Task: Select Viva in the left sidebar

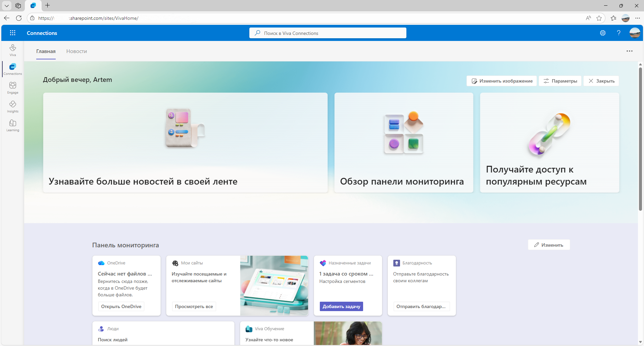Action: pos(12,50)
